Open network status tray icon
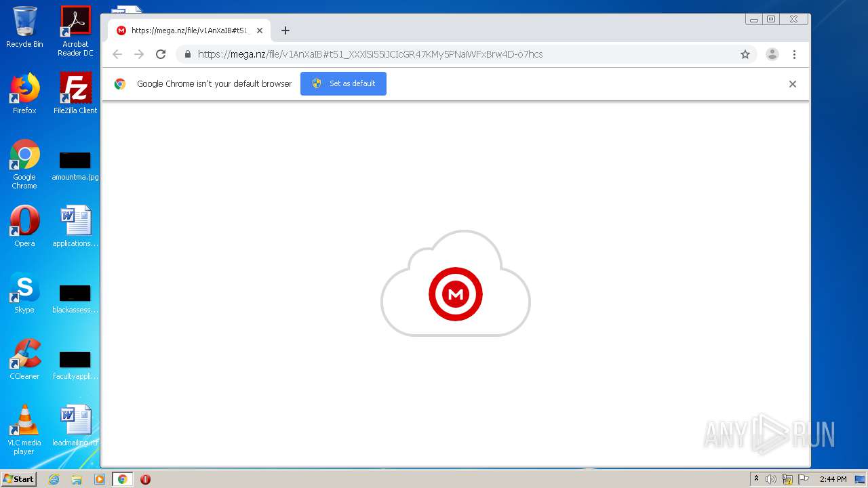Screen dimensions: 868x488 click(x=787, y=479)
